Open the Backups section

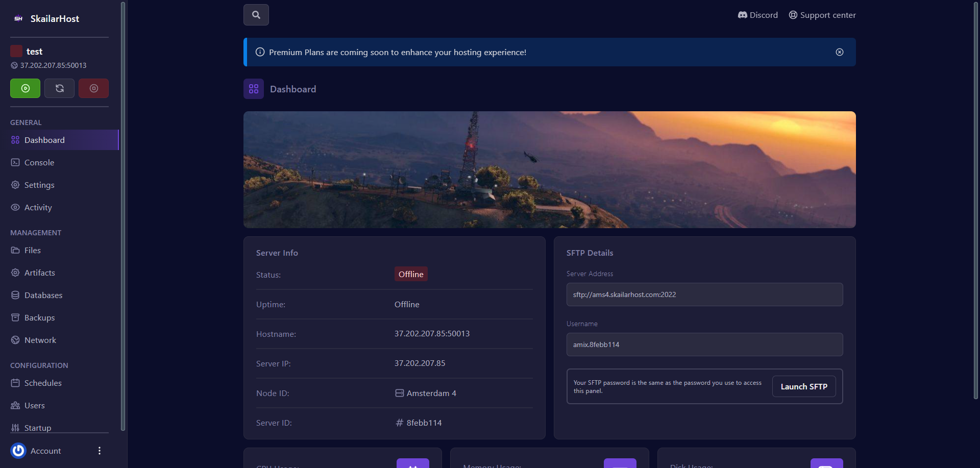click(39, 317)
